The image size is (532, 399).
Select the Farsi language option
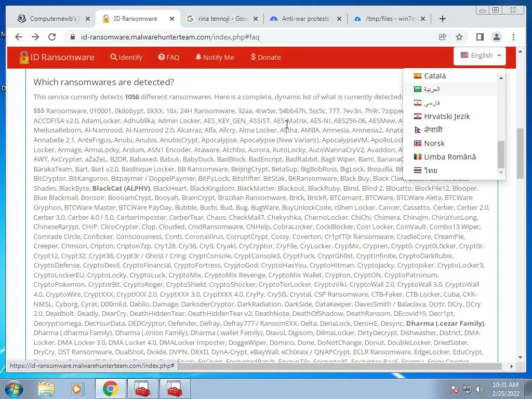click(450, 103)
